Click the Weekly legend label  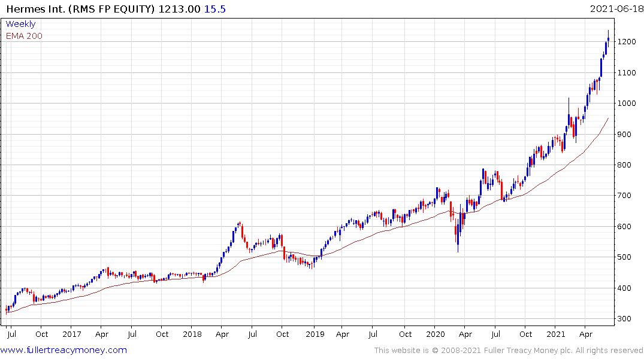click(20, 24)
